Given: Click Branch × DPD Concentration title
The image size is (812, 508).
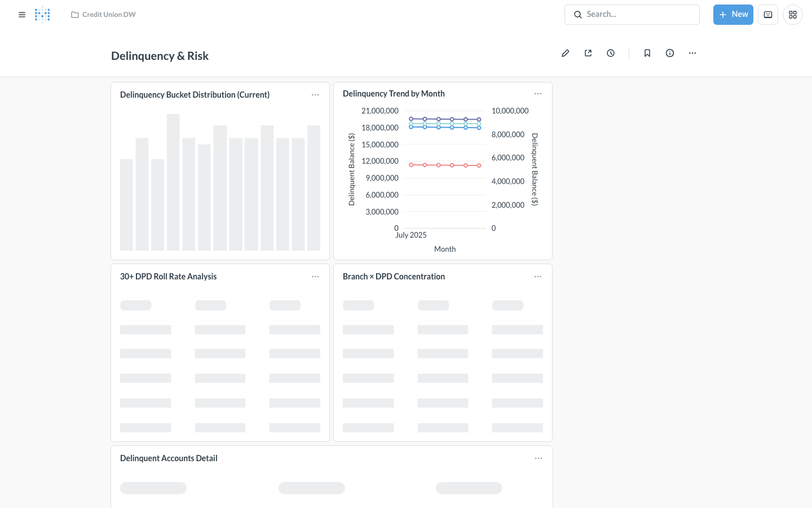Looking at the screenshot, I should click(394, 277).
